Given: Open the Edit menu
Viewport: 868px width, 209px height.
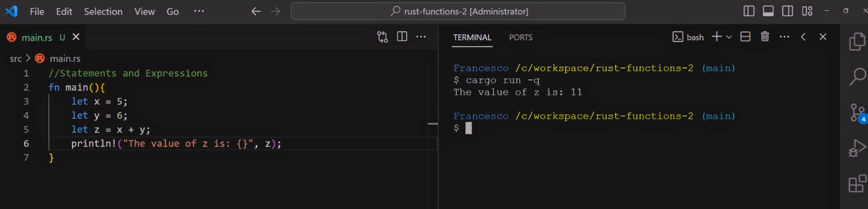Looking at the screenshot, I should click(64, 12).
